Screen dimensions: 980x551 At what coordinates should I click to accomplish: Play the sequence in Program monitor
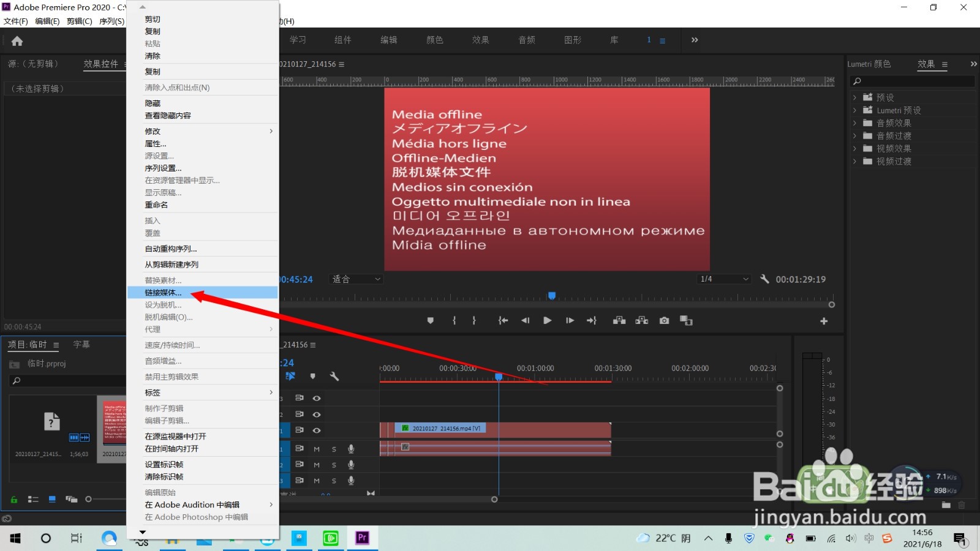click(548, 320)
